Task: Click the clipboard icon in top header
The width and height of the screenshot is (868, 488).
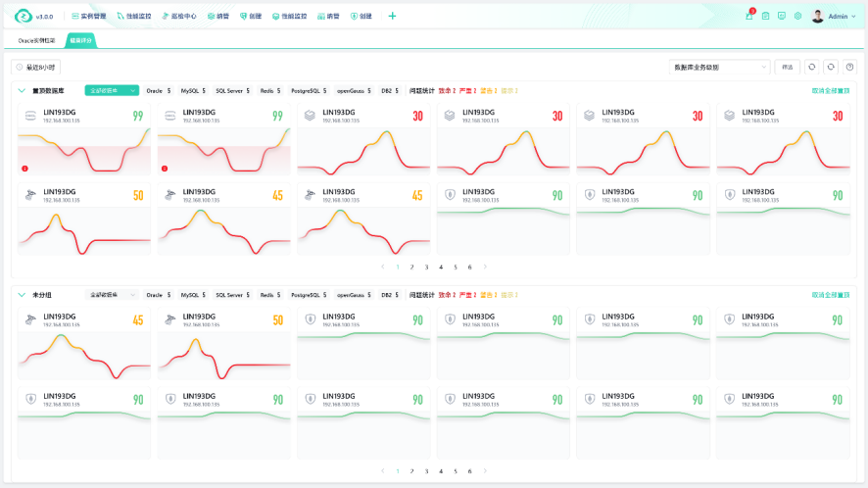Action: [x=765, y=16]
